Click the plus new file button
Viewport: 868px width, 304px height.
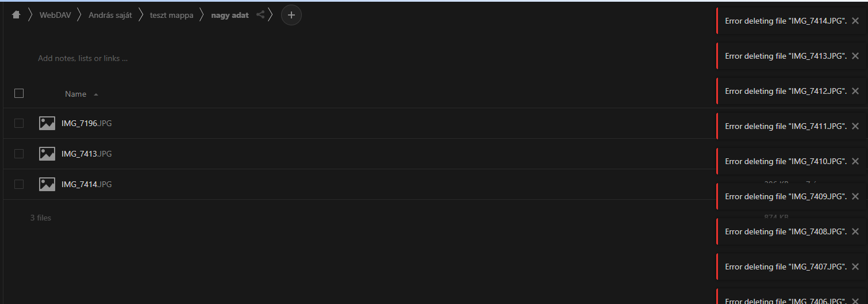(x=291, y=16)
